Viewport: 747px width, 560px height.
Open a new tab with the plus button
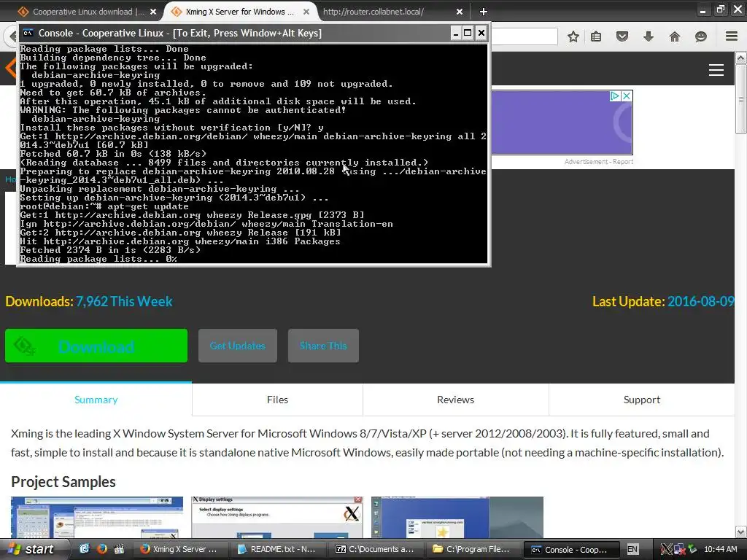[x=483, y=12]
